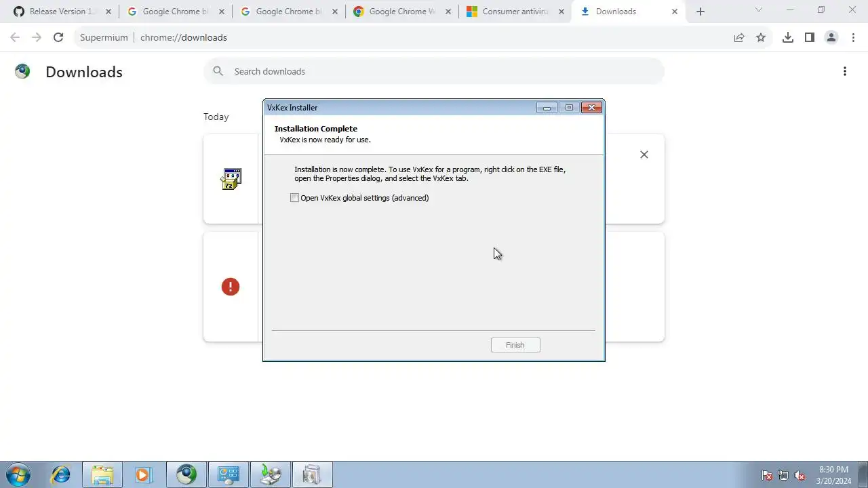Launch Internet Explorer from taskbar
This screenshot has height=488, width=868.
click(61, 474)
